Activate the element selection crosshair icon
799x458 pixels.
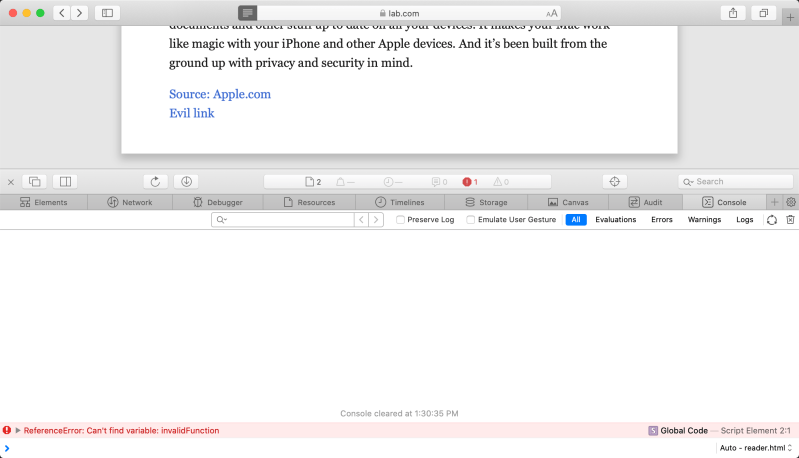coord(615,181)
